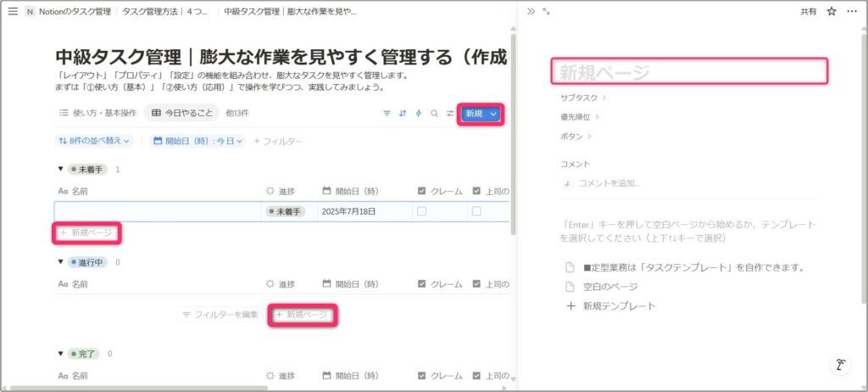Expand the サブタスク property section
This screenshot has width=868, height=392.
583,98
